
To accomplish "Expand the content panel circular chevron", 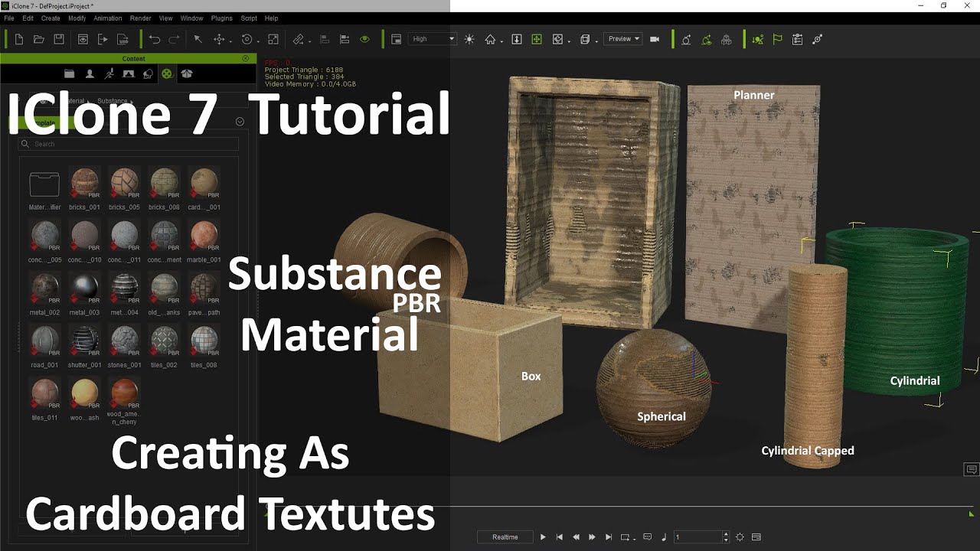I will tap(240, 122).
